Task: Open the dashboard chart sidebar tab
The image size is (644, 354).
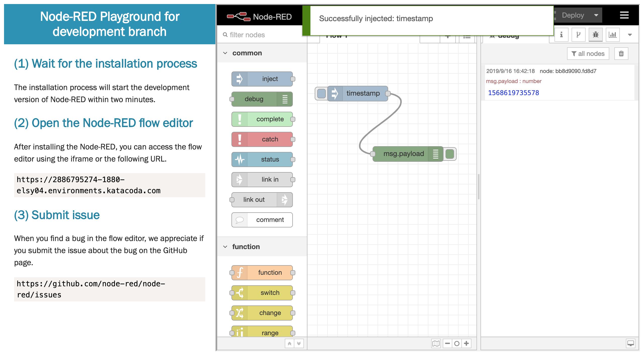Action: pos(613,34)
